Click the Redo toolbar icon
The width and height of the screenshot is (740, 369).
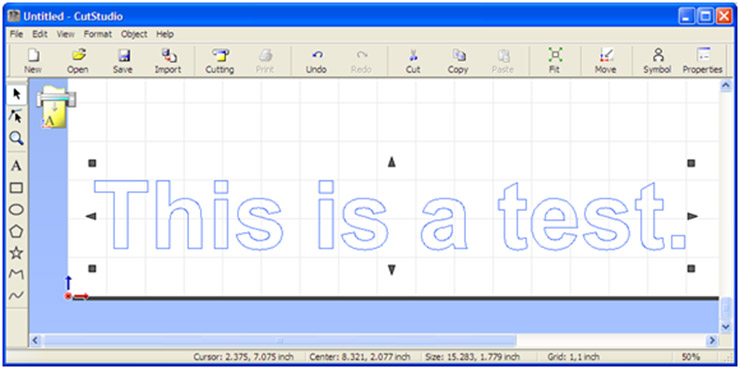[361, 60]
